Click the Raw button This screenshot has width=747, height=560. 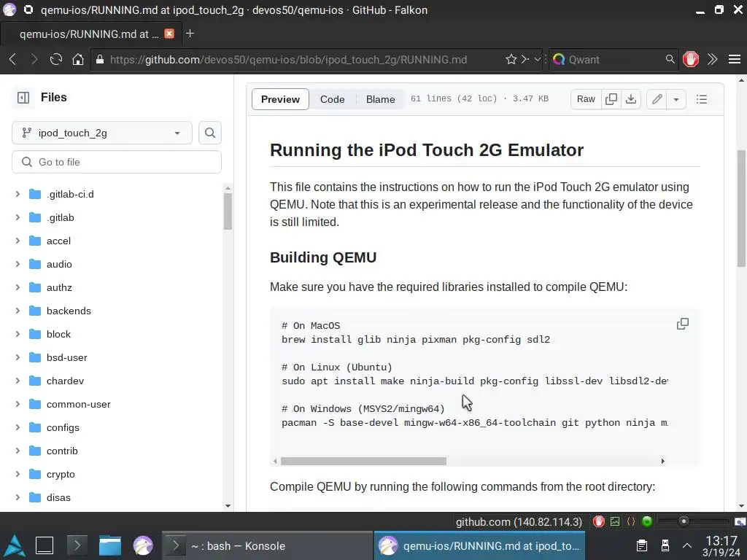click(586, 99)
